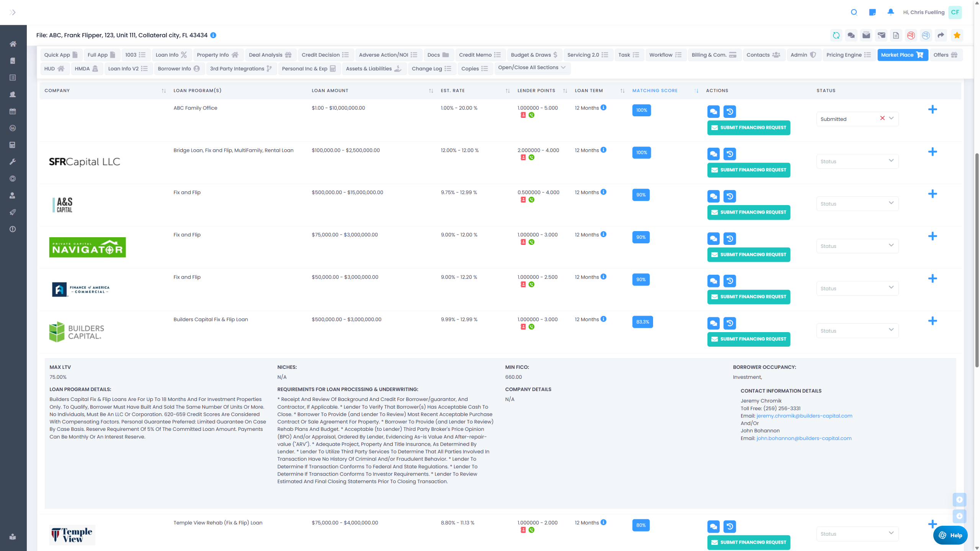Open the Status dropdown for SFRCapital LLC
The height and width of the screenshot is (551, 980).
[857, 161]
